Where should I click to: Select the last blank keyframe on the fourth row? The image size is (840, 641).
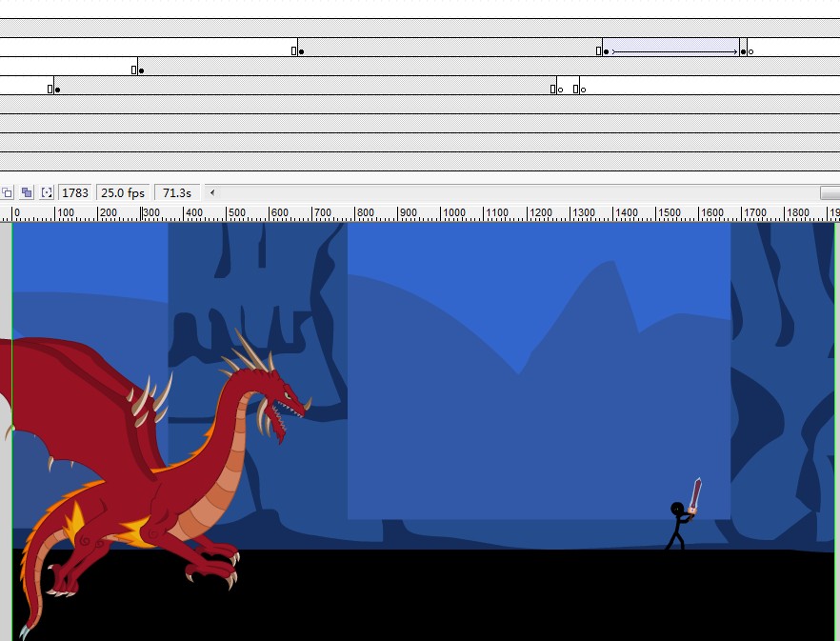(582, 90)
